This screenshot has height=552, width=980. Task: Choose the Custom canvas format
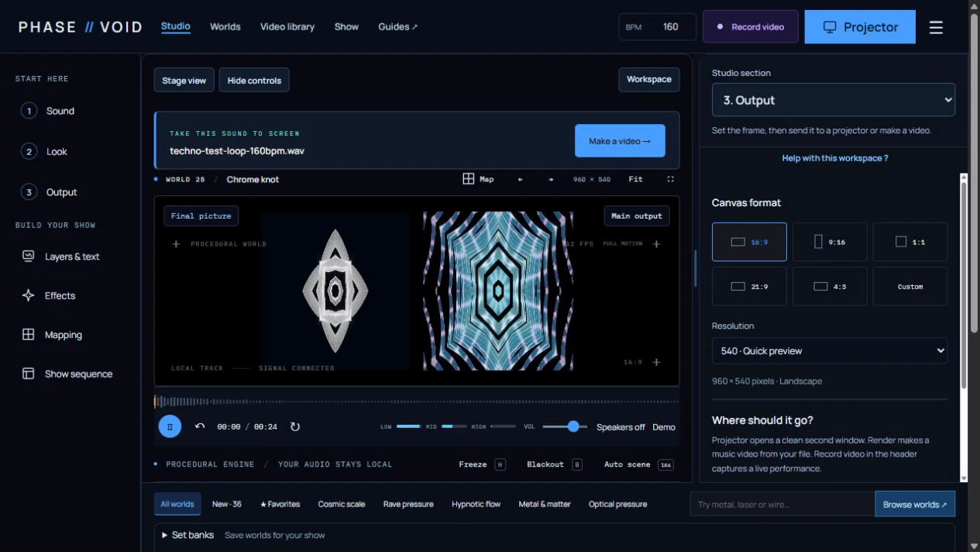point(910,286)
